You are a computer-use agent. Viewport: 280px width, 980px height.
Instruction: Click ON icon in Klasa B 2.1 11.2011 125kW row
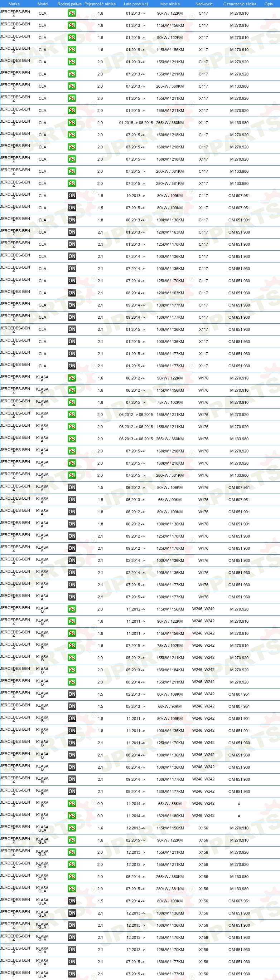coord(72,743)
